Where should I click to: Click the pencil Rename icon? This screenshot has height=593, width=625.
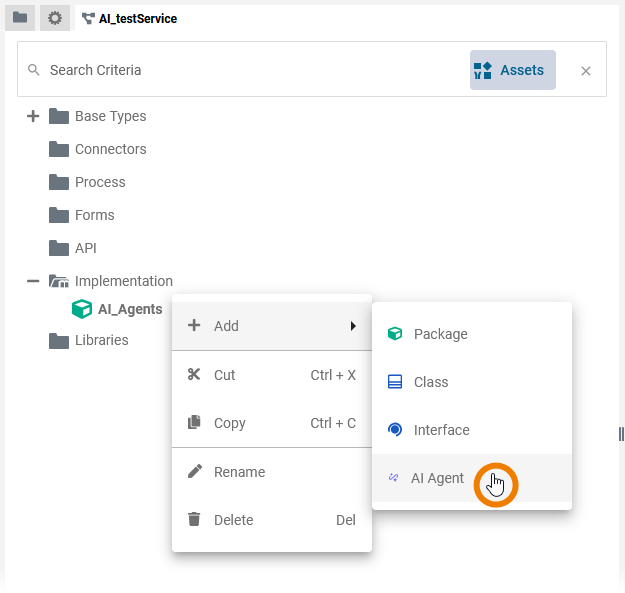pos(194,472)
